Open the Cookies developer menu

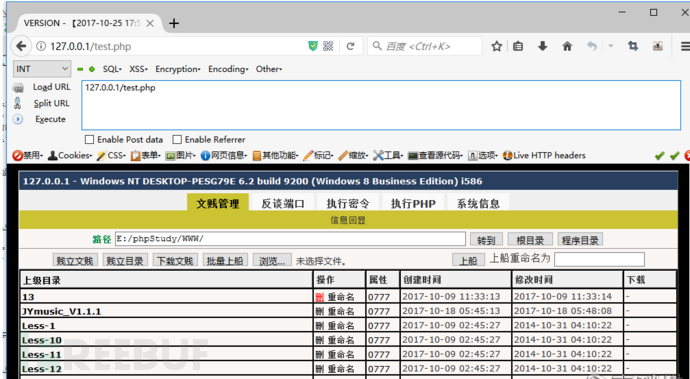[x=70, y=155]
